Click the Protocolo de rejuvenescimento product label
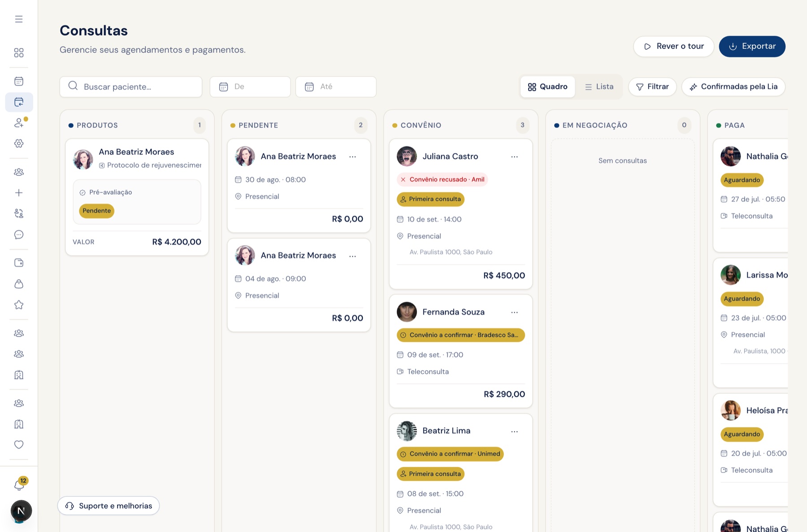 (x=150, y=165)
